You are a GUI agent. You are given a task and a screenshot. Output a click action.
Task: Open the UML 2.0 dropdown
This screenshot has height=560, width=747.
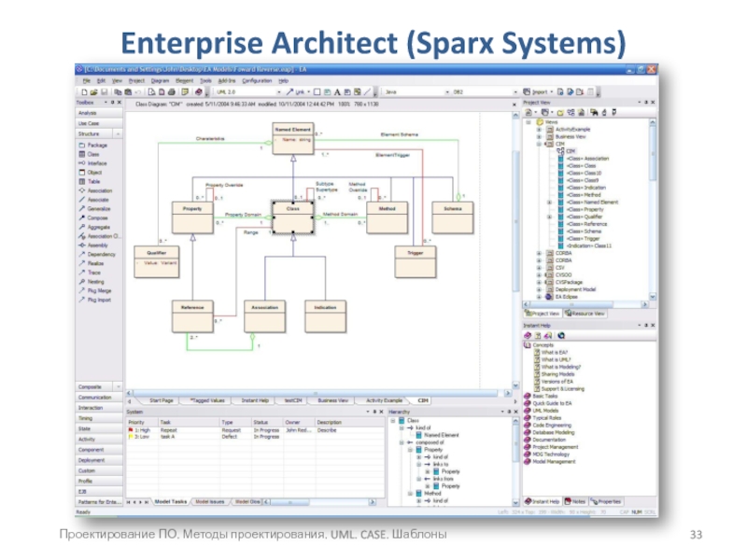pos(279,91)
